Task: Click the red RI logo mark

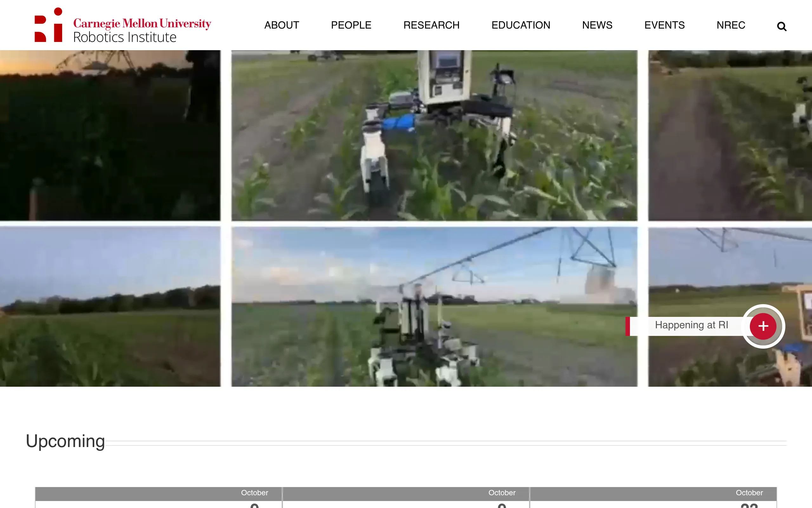Action: pyautogui.click(x=48, y=25)
